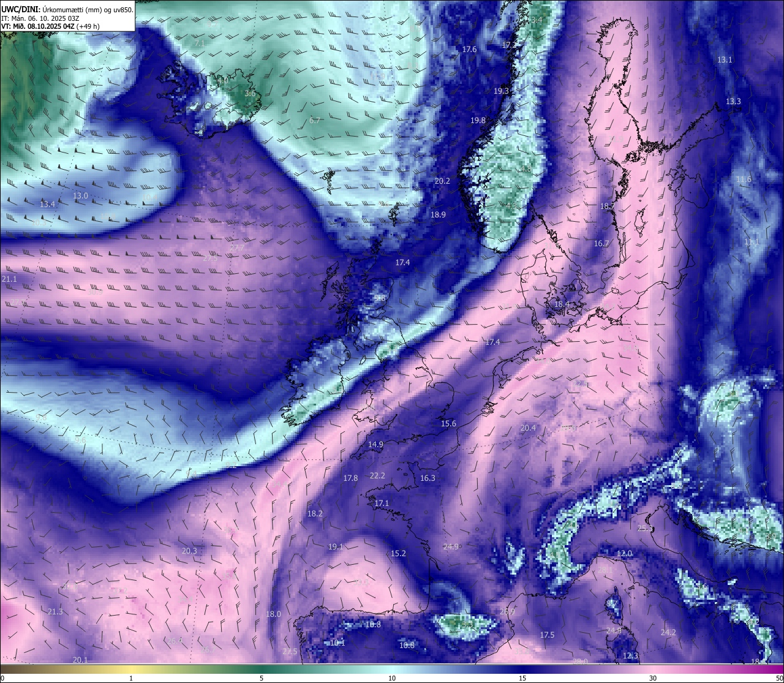Screen dimensions: 784x683
Task: Click the 15.6 value over eastern England
Action: pyautogui.click(x=448, y=423)
